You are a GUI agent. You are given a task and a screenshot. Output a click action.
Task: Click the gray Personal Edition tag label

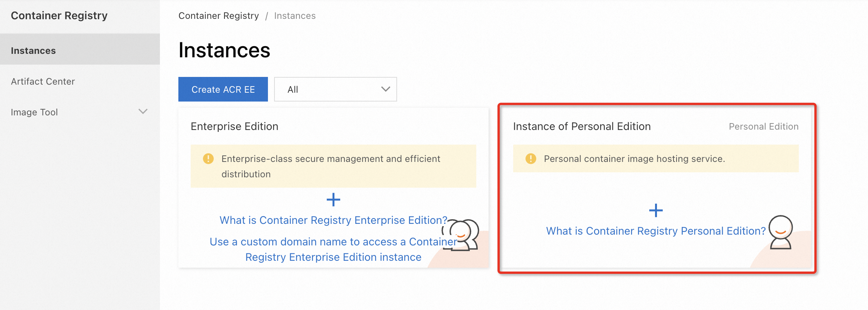tap(764, 127)
